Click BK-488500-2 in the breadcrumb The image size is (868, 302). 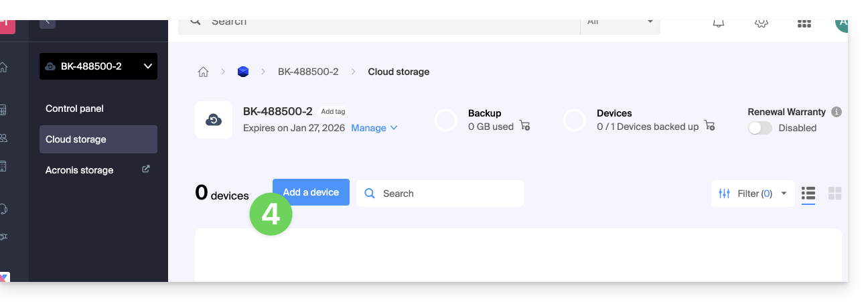pyautogui.click(x=308, y=72)
